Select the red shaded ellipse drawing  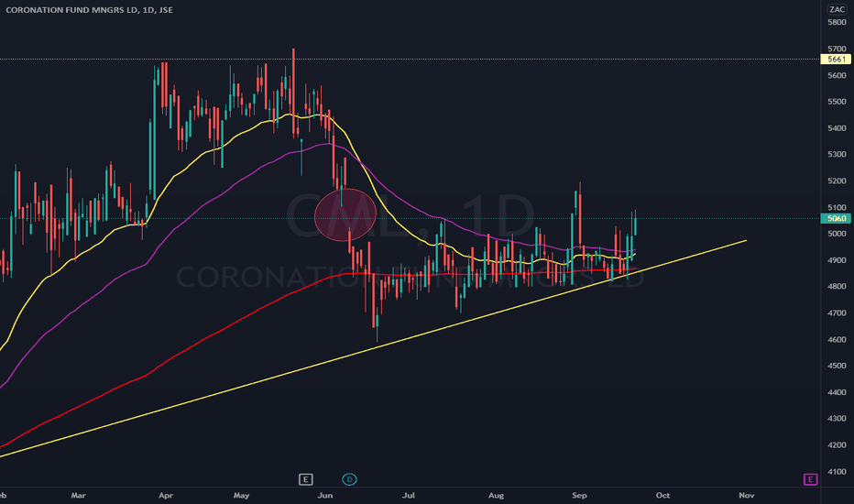(345, 214)
